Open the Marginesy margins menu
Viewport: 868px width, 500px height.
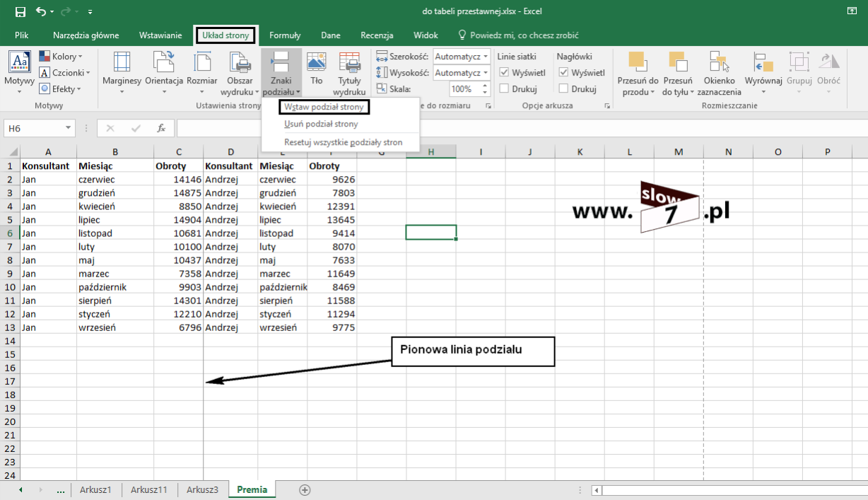click(x=122, y=73)
